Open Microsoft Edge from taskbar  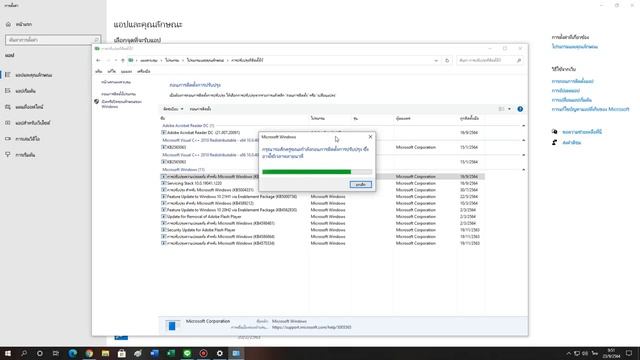[73, 353]
